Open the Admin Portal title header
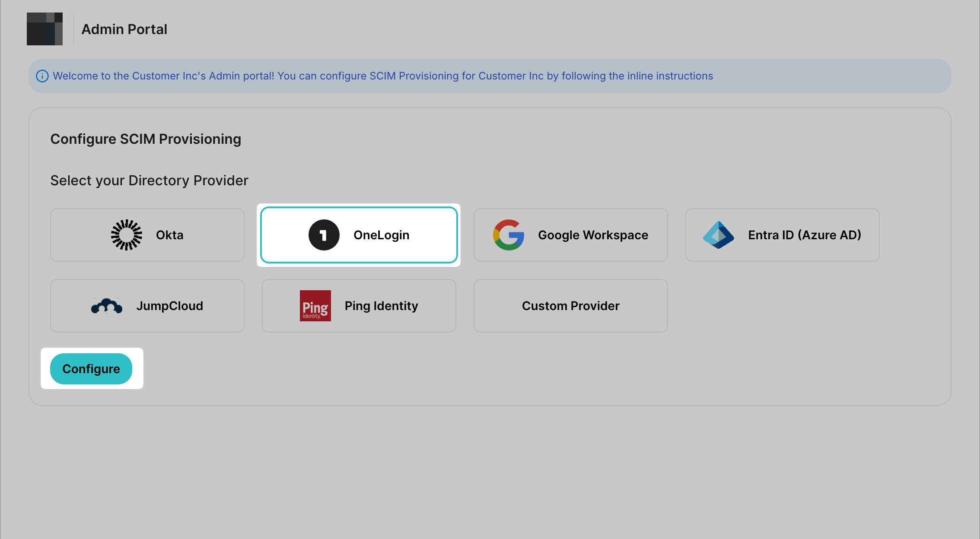The image size is (980, 539). tap(124, 29)
